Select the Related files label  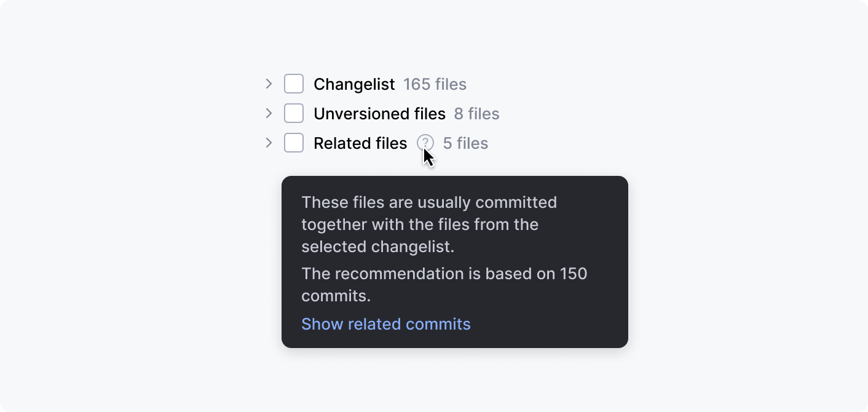point(360,143)
